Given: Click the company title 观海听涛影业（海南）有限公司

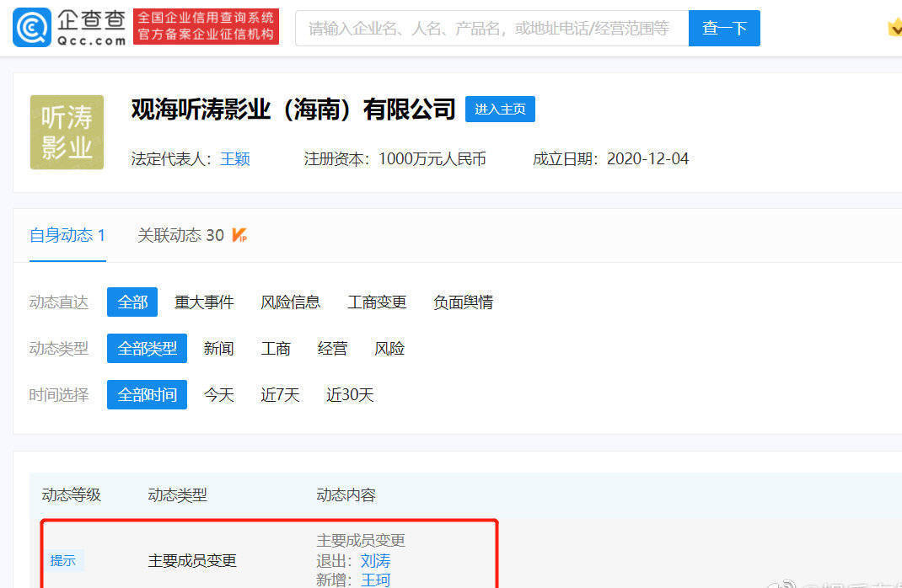Looking at the screenshot, I should [x=293, y=110].
